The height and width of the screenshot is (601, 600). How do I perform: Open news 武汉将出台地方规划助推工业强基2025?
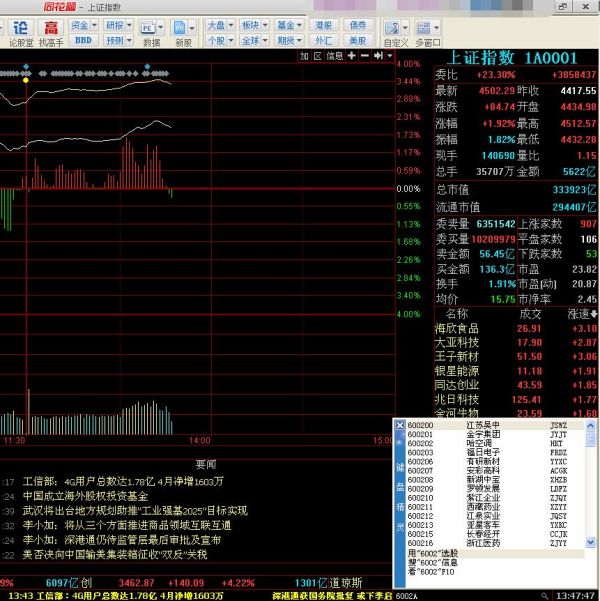click(x=135, y=511)
